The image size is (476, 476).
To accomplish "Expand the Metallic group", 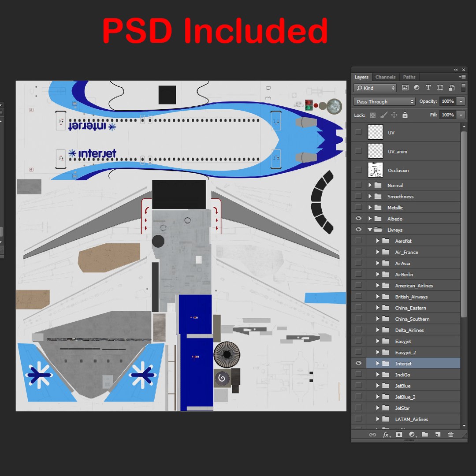I will click(370, 207).
